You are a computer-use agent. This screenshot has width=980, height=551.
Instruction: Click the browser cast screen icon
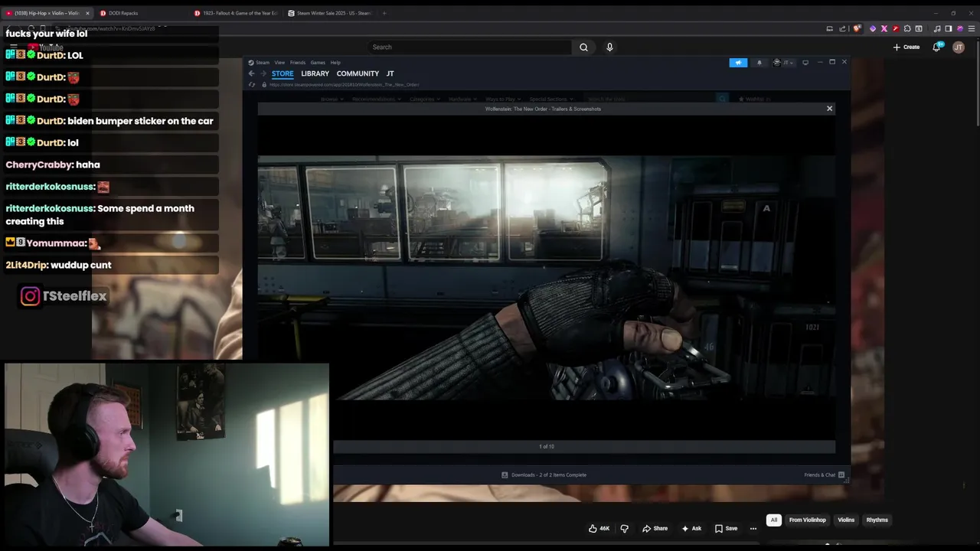click(x=829, y=29)
